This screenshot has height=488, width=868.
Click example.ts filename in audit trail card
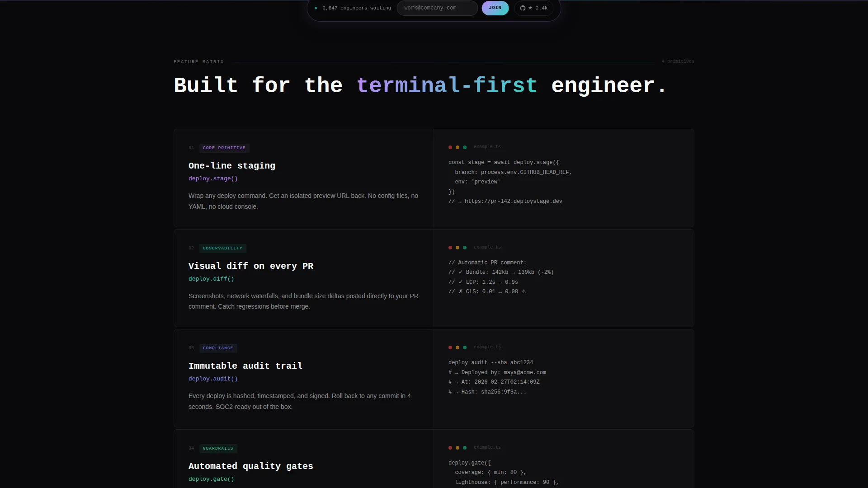pos(487,347)
